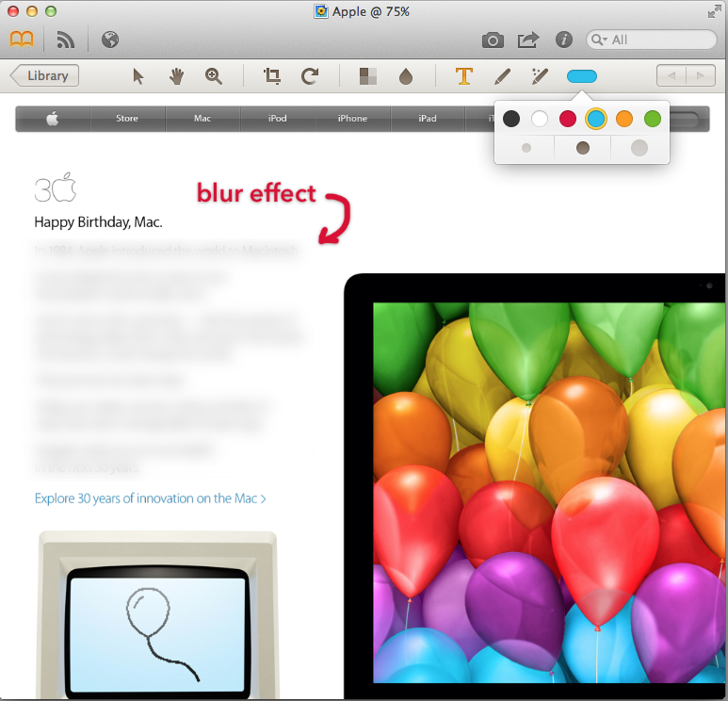Click the share arrow icon
This screenshot has width=728, height=701.
(x=528, y=40)
